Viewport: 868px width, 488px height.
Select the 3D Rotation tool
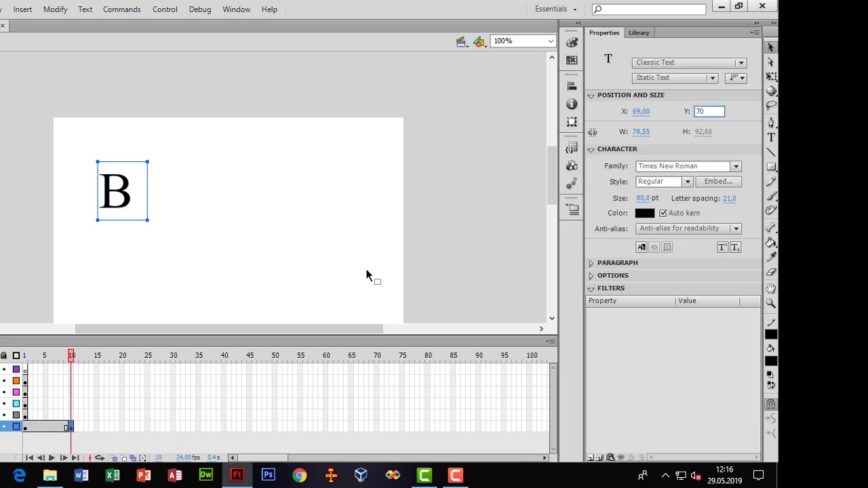coord(771,91)
